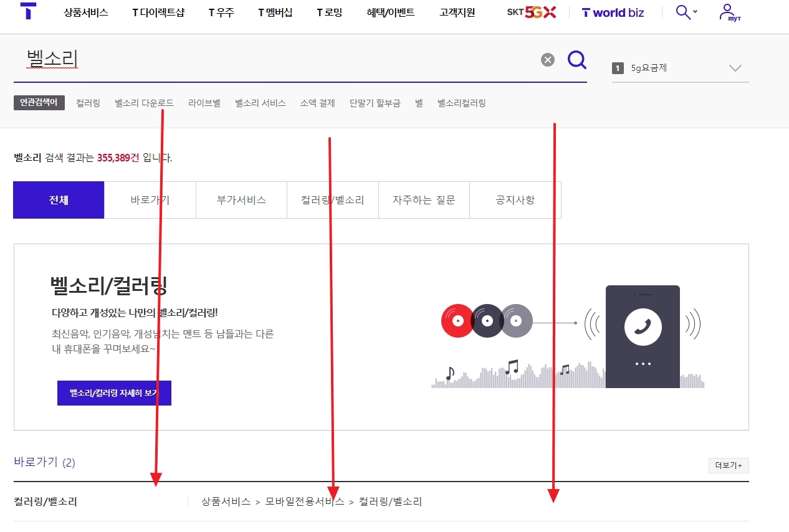Switch to the 컬러링/벨소리 tab
This screenshot has width=789, height=532.
pos(332,199)
